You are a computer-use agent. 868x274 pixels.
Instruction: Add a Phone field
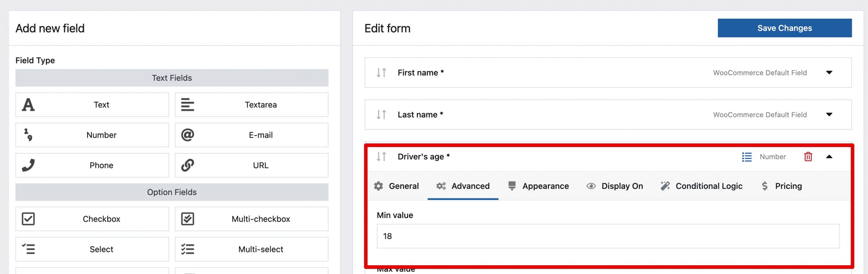click(92, 165)
